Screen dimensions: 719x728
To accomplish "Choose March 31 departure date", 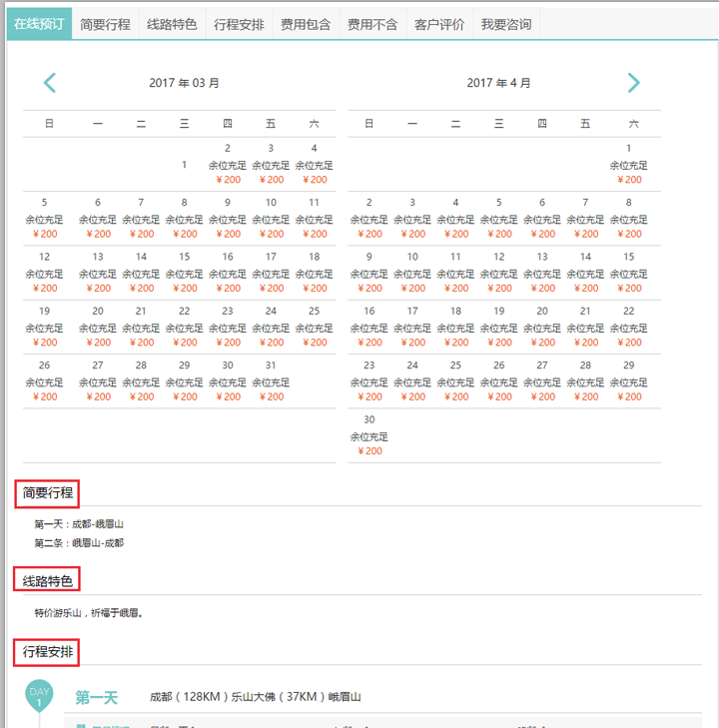I will pyautogui.click(x=271, y=381).
